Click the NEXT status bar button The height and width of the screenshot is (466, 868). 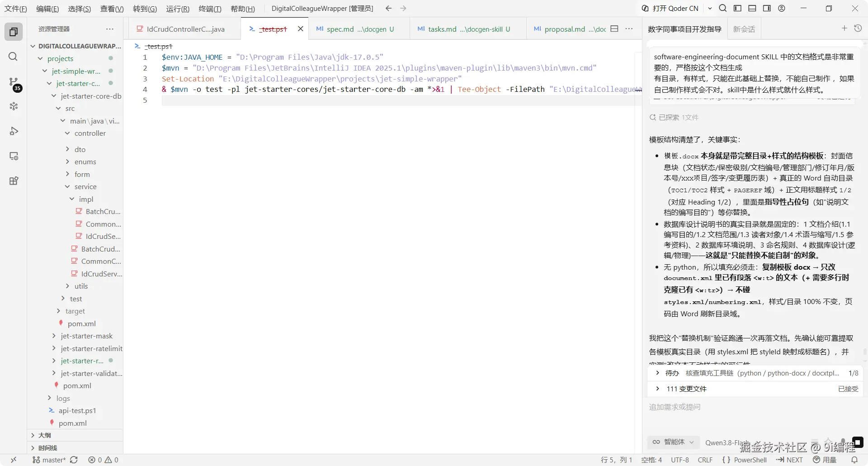790,460
